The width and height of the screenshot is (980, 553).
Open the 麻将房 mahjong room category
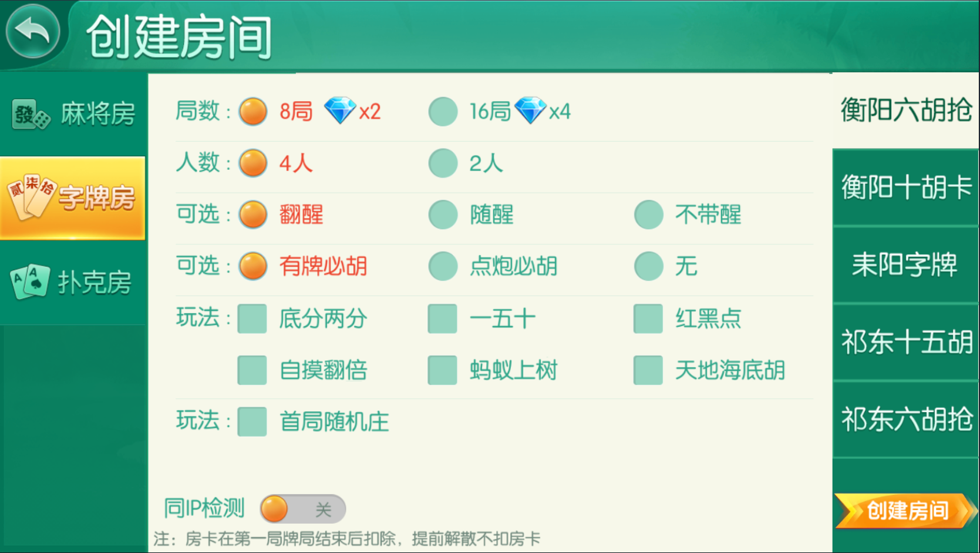(73, 113)
